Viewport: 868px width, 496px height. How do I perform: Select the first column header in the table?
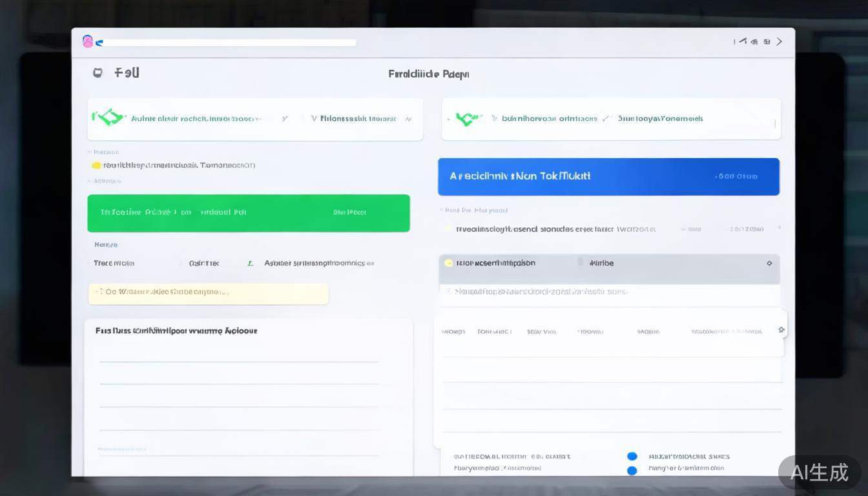pos(453,332)
